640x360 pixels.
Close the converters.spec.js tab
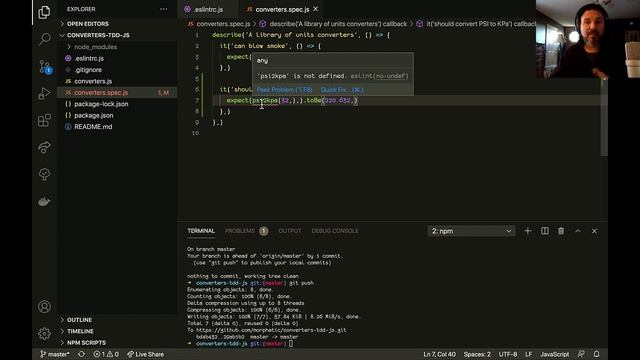click(316, 9)
